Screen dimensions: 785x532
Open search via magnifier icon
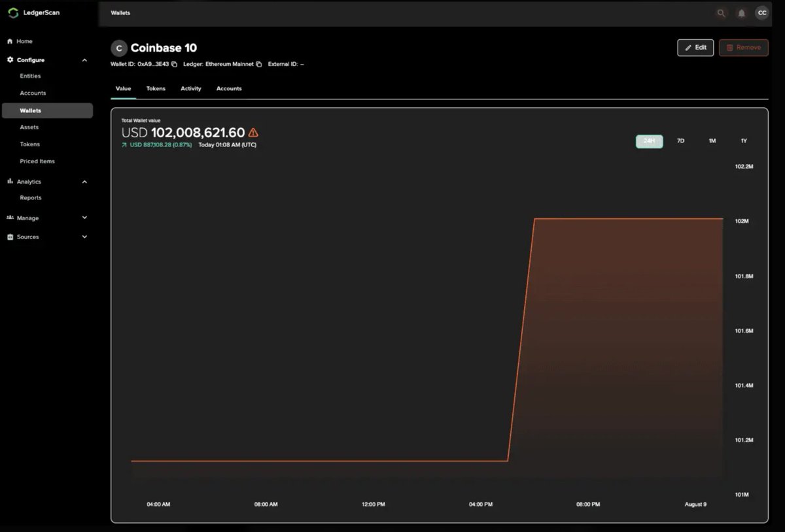point(721,12)
